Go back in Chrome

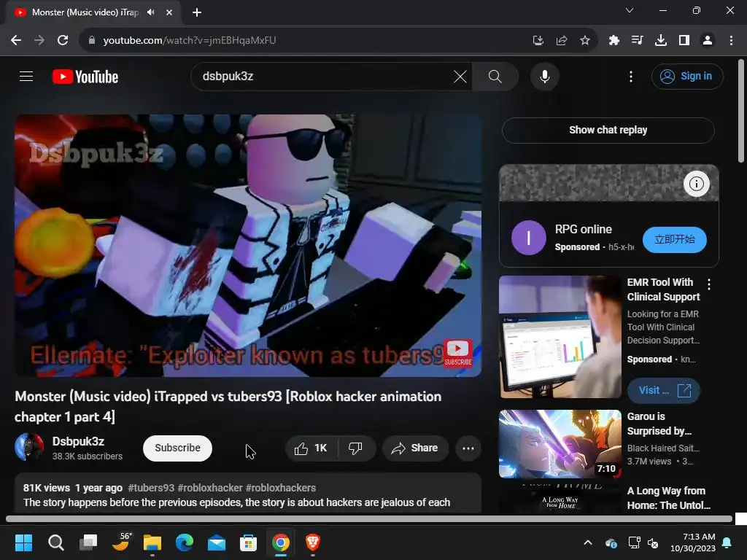point(16,41)
